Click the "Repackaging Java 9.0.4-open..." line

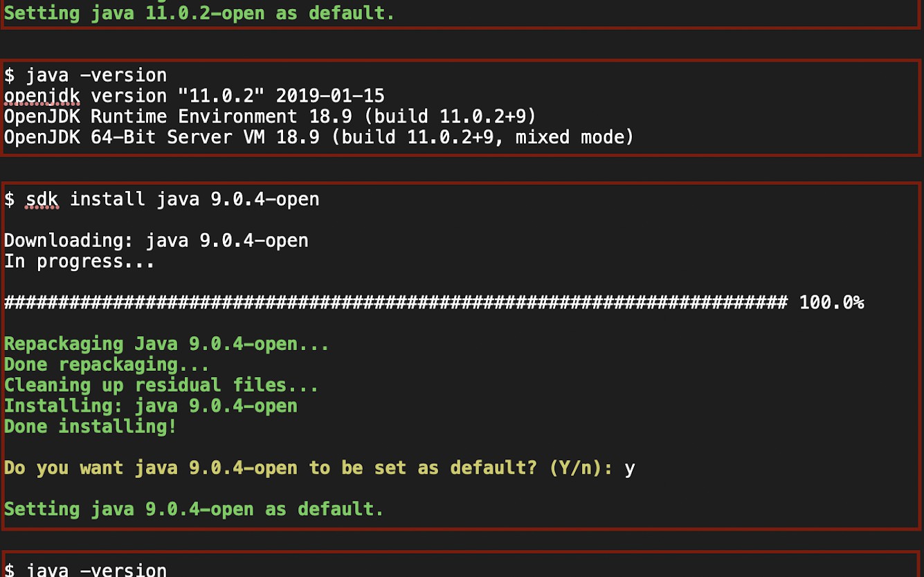pyautogui.click(x=166, y=344)
